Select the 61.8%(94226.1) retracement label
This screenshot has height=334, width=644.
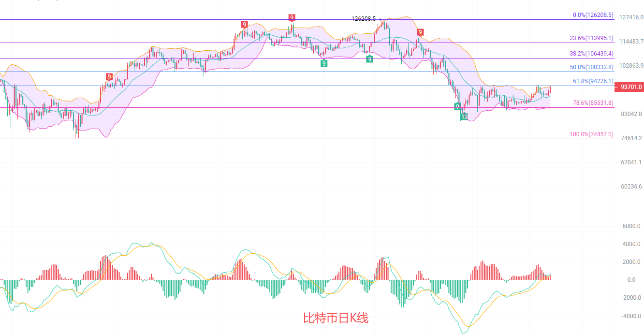point(593,81)
